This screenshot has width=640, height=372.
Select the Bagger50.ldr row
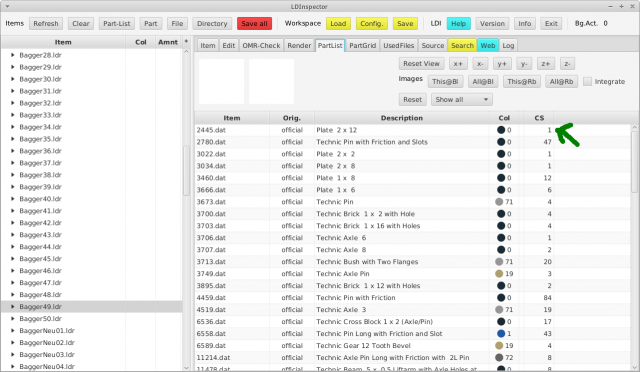click(x=91, y=319)
